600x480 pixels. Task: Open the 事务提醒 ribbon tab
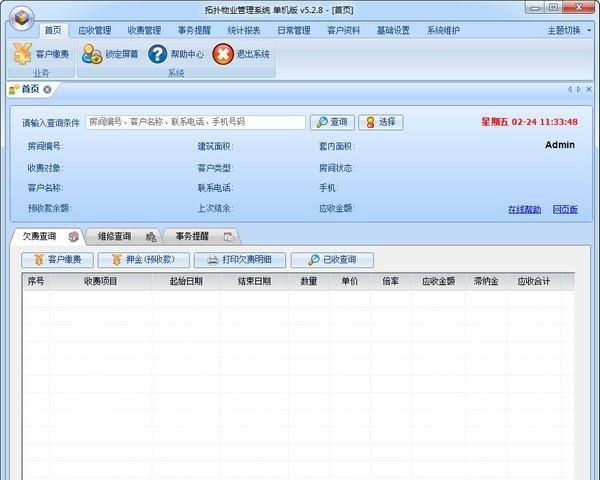coord(194,30)
